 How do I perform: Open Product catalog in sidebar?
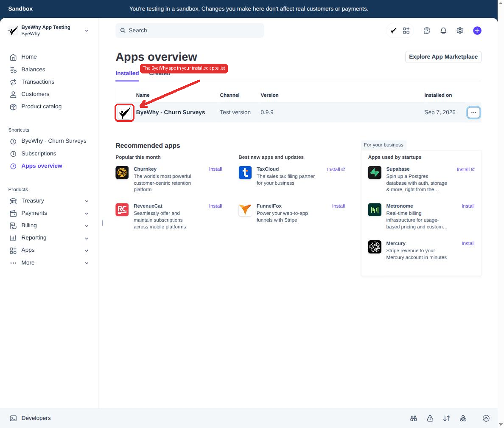point(41,107)
